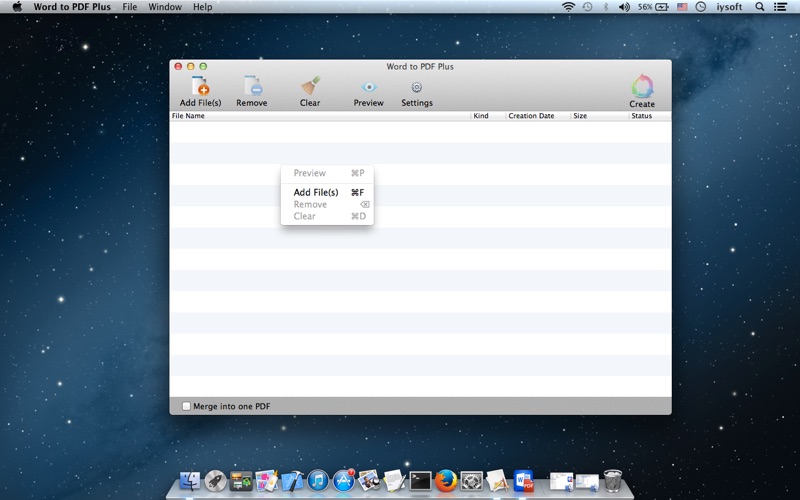
Task: Open iTunes from the Dock
Action: [318, 481]
